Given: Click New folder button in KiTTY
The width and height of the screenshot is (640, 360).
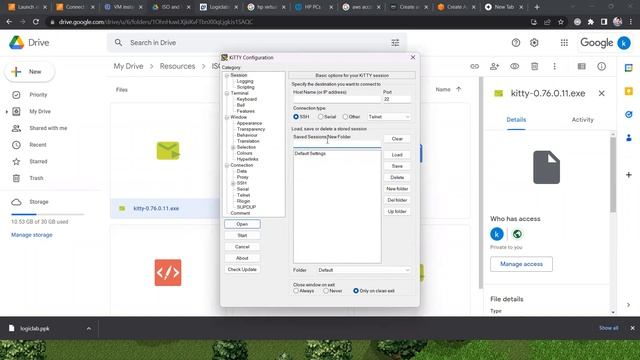Looking at the screenshot, I should pyautogui.click(x=397, y=189).
